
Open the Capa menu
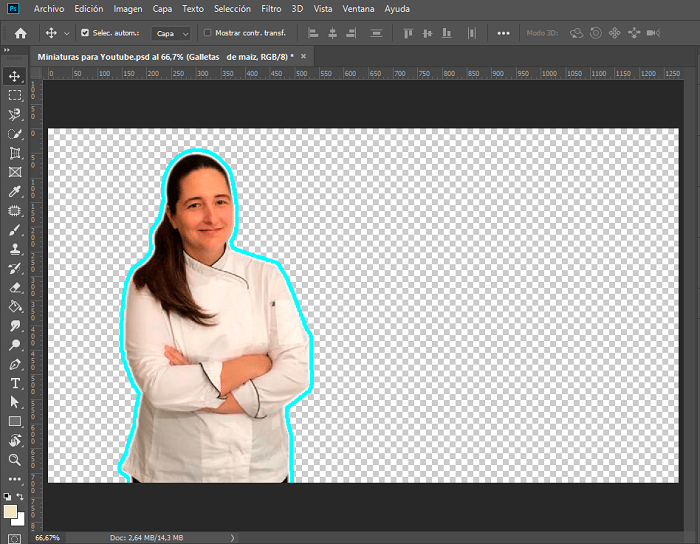pos(162,9)
